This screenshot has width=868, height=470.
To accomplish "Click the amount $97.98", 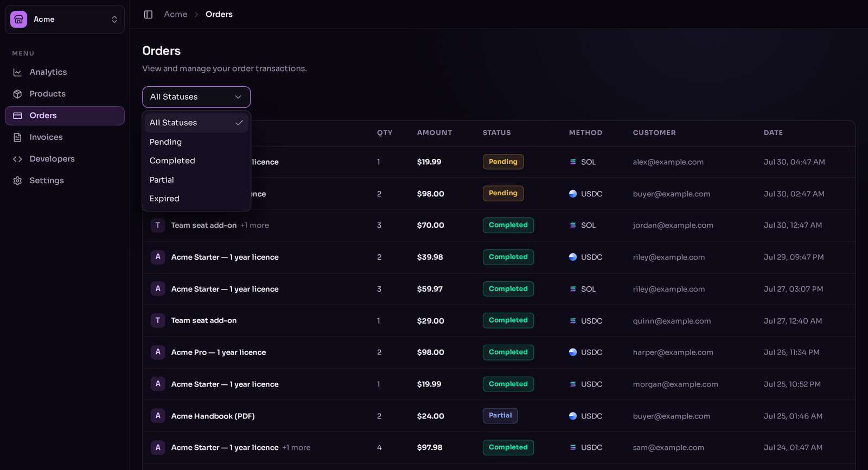I will 430,448.
